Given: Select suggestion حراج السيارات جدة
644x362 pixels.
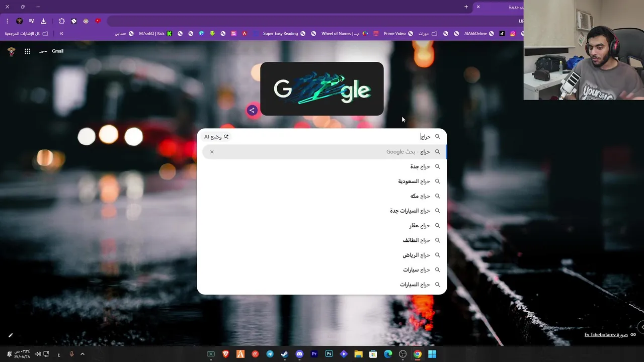Looking at the screenshot, I should point(322,211).
